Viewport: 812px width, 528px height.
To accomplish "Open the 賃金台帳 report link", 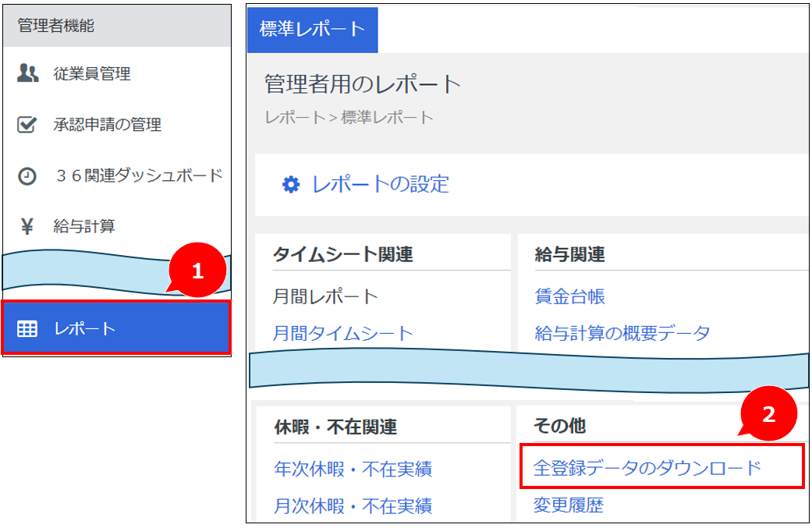I will [569, 296].
